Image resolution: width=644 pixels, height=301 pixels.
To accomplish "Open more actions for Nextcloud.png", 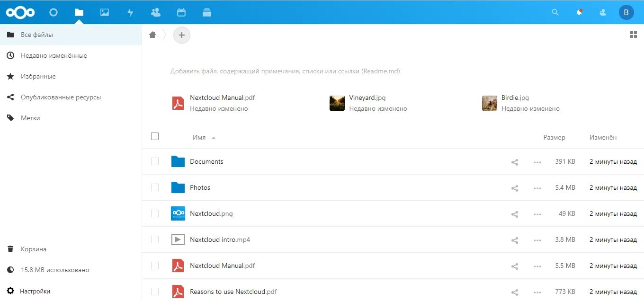I will (537, 214).
